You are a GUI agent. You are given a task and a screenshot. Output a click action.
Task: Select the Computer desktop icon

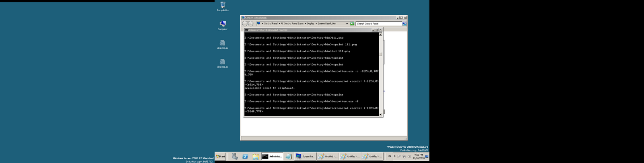pyautogui.click(x=223, y=25)
